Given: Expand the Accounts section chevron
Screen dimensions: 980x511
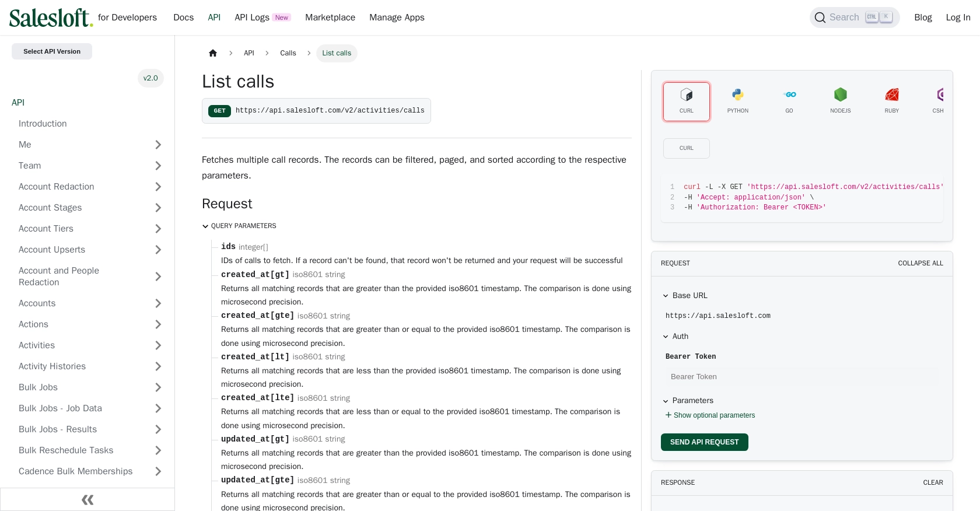Looking at the screenshot, I should pos(158,303).
